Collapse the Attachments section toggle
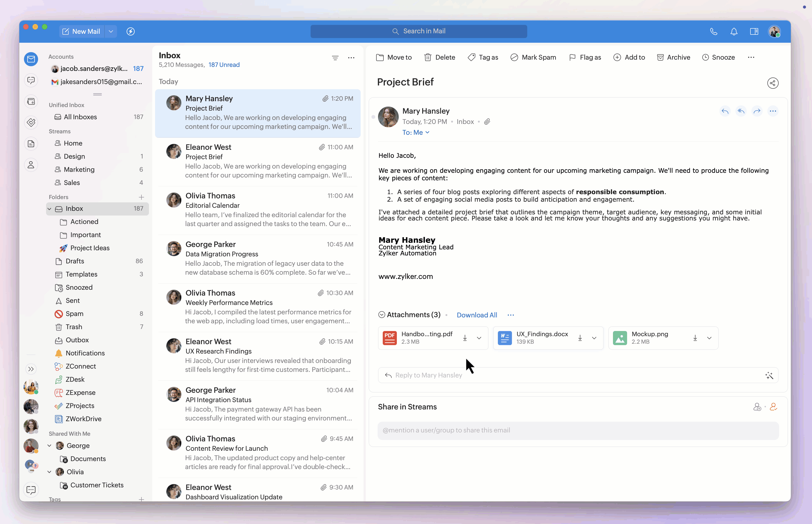The image size is (812, 524). (x=382, y=315)
